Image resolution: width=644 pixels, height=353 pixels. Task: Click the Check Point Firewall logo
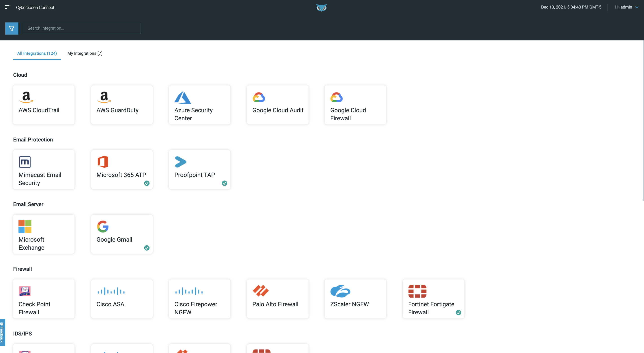coord(25,291)
